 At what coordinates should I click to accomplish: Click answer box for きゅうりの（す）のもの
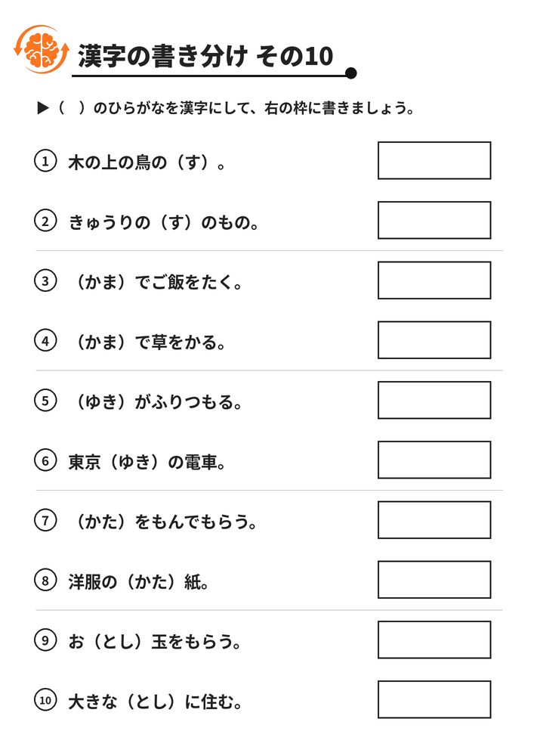pyautogui.click(x=434, y=220)
